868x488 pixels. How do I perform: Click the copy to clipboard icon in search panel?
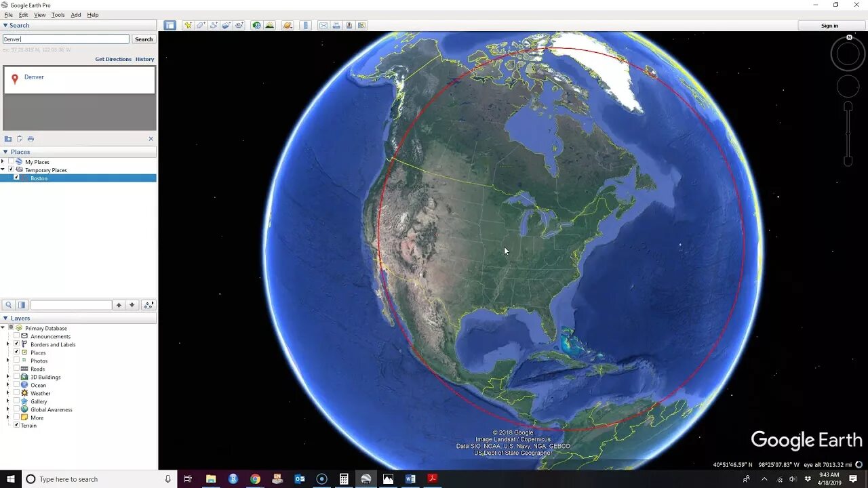[20, 138]
